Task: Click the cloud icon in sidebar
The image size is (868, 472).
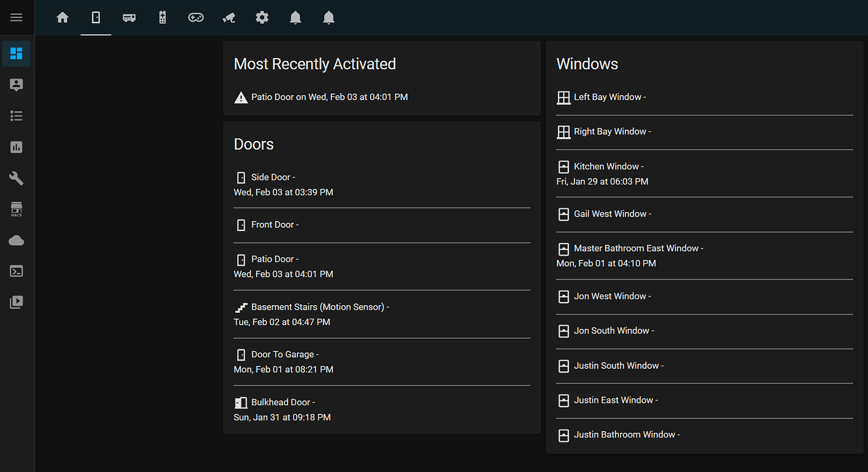Action: click(16, 240)
